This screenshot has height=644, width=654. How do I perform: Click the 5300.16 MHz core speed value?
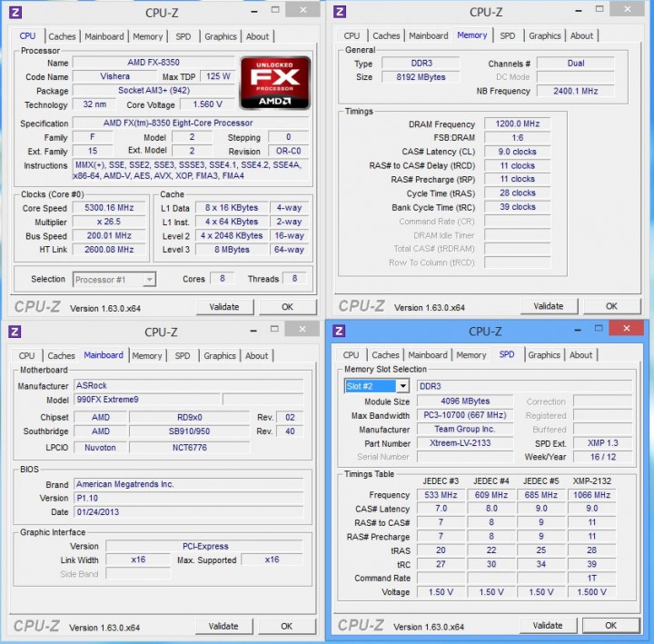click(x=109, y=208)
